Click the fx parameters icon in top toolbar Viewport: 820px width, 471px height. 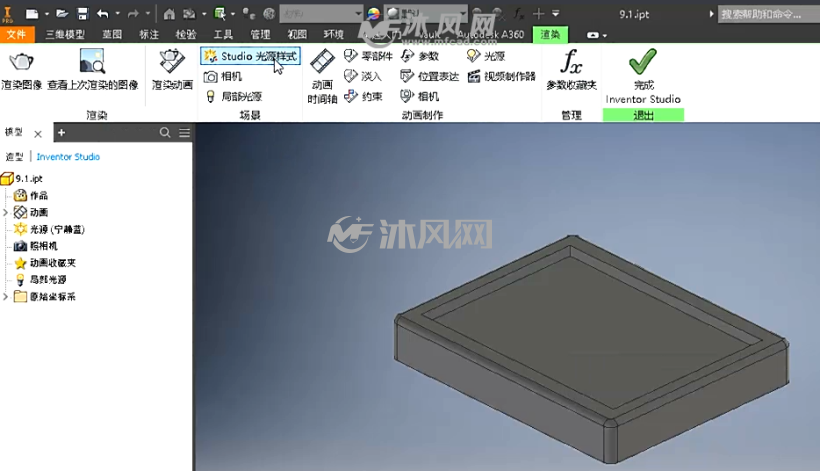518,14
